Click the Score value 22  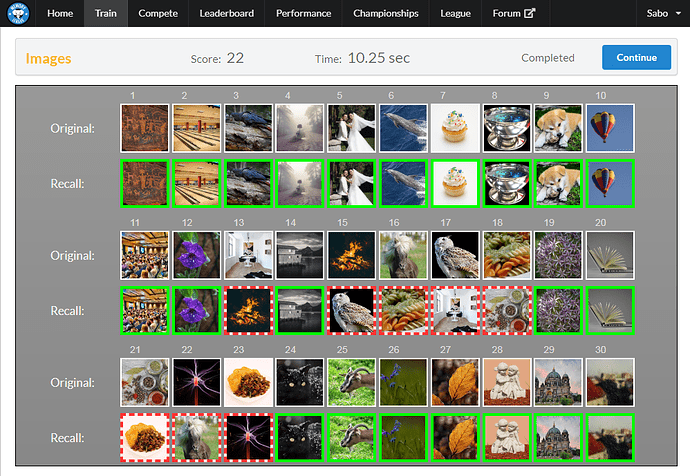pyautogui.click(x=235, y=58)
